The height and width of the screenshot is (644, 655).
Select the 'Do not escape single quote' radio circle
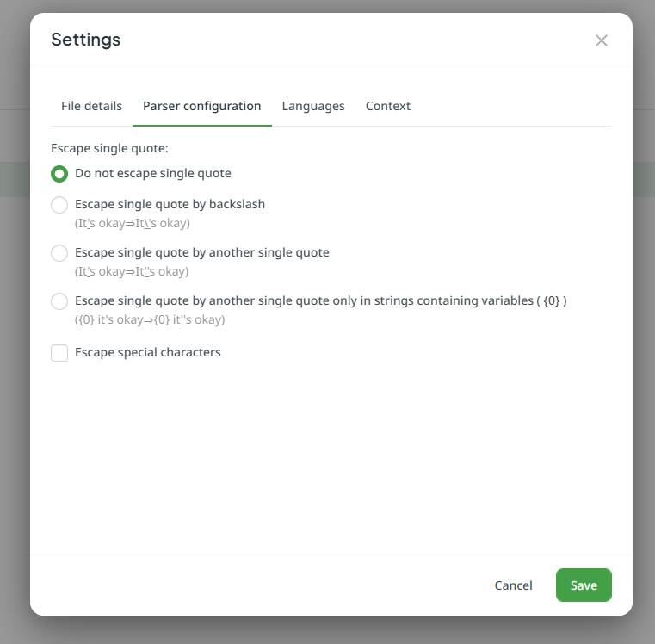59,174
